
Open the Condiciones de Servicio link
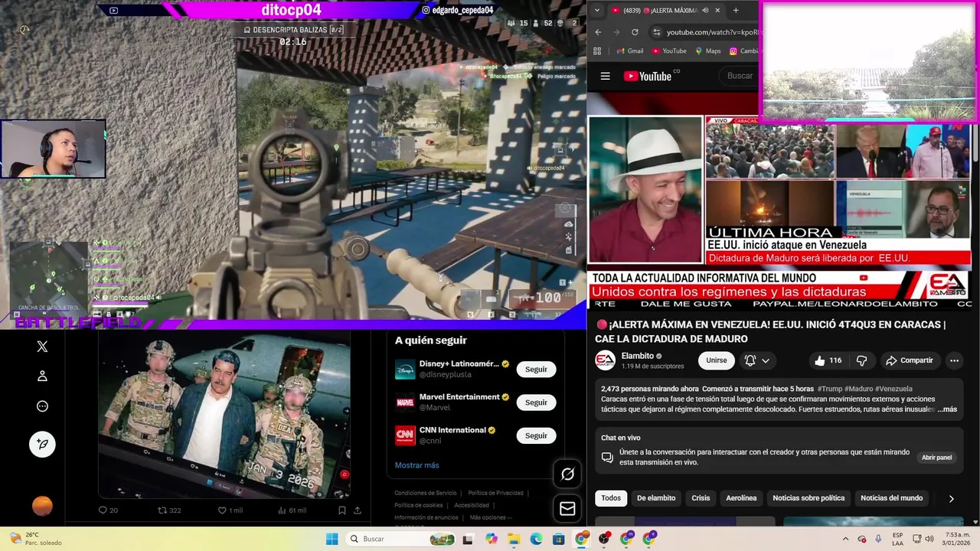tap(425, 493)
